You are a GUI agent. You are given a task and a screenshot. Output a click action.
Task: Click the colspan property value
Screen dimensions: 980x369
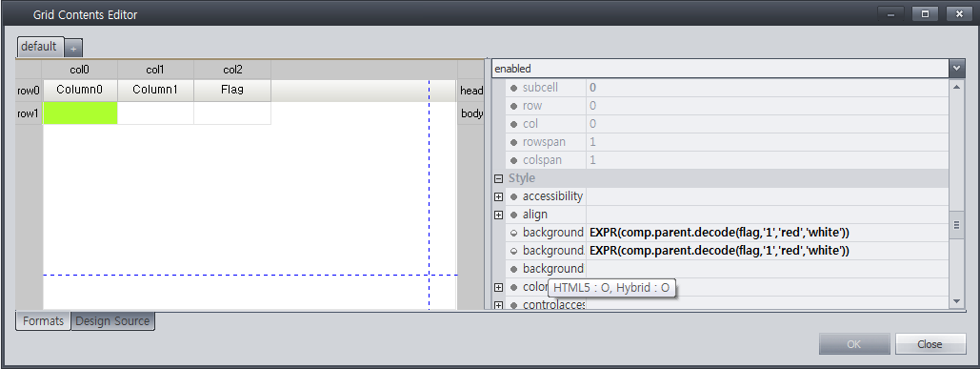(767, 160)
